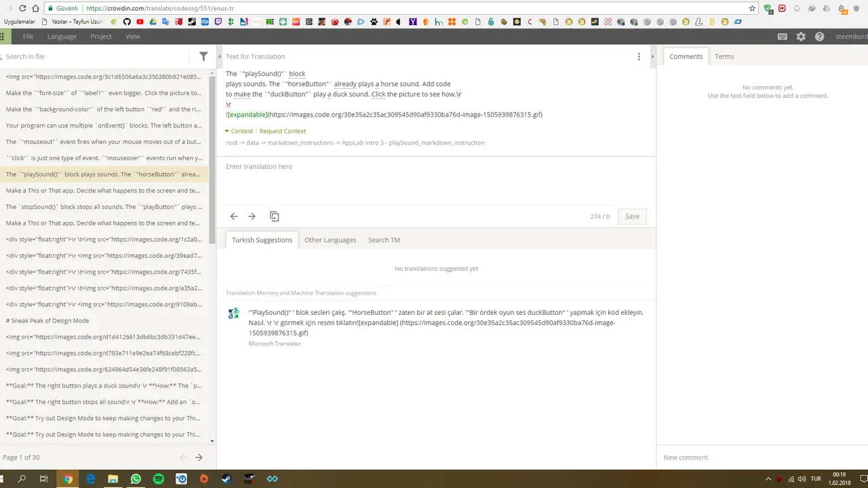
Task: Select the string 'Make the font-size of label1'
Action: (x=104, y=93)
